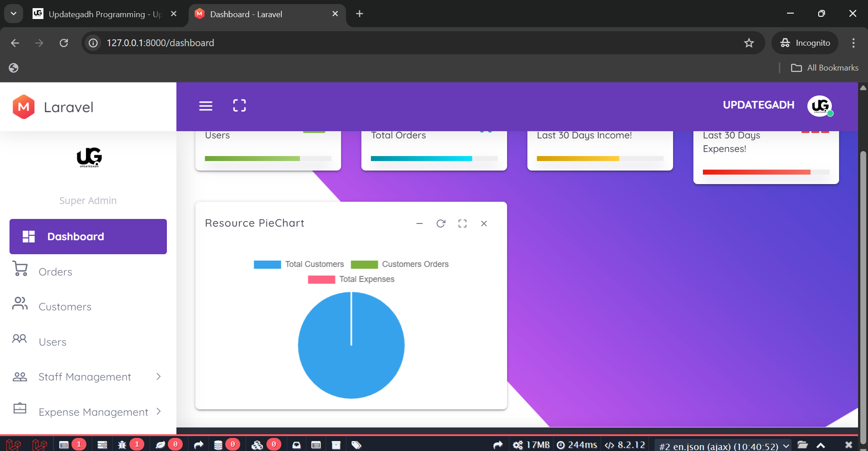Click the teal Total Orders progress bar
Screen dimensions: 868x451
coord(421,158)
